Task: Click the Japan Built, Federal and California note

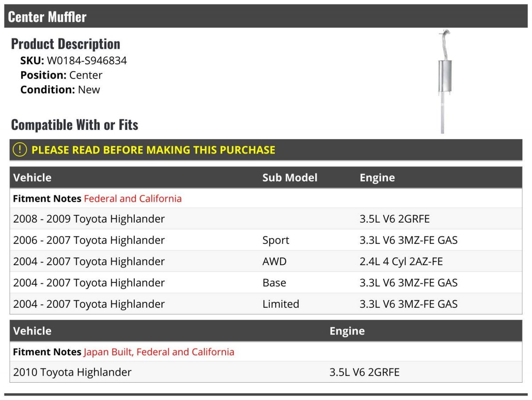Action: [x=159, y=352]
